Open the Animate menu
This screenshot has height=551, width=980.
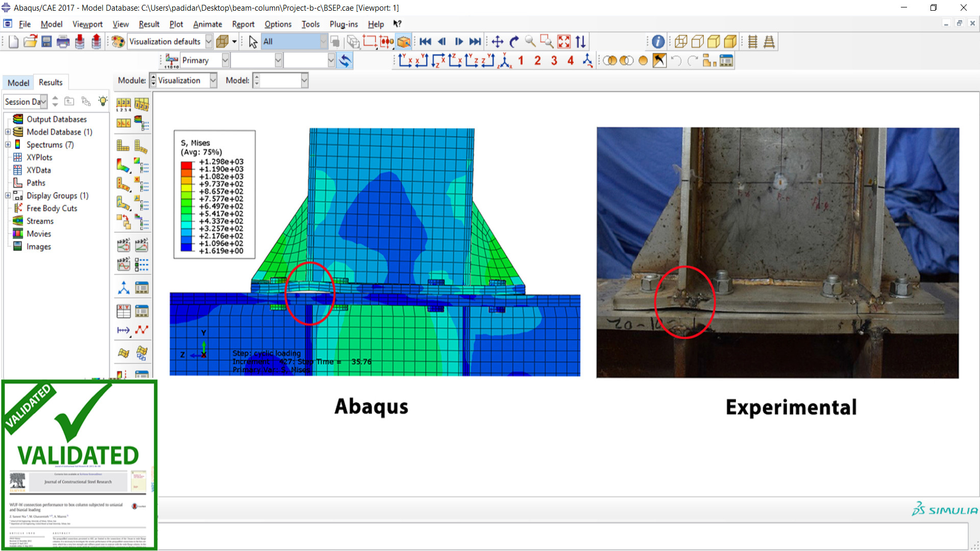pyautogui.click(x=207, y=24)
